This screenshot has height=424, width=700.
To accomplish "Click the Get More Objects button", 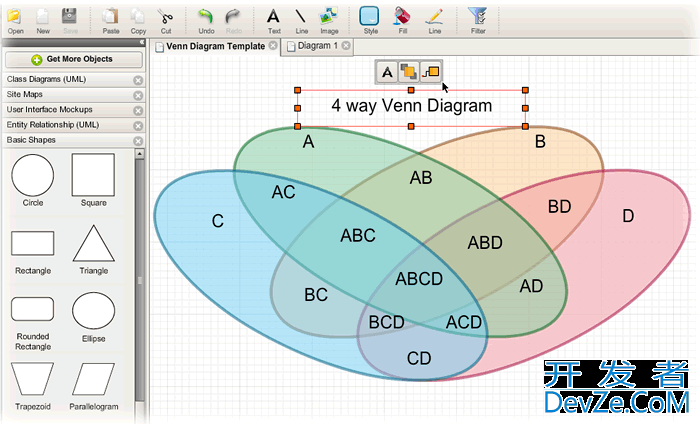I will point(73,59).
